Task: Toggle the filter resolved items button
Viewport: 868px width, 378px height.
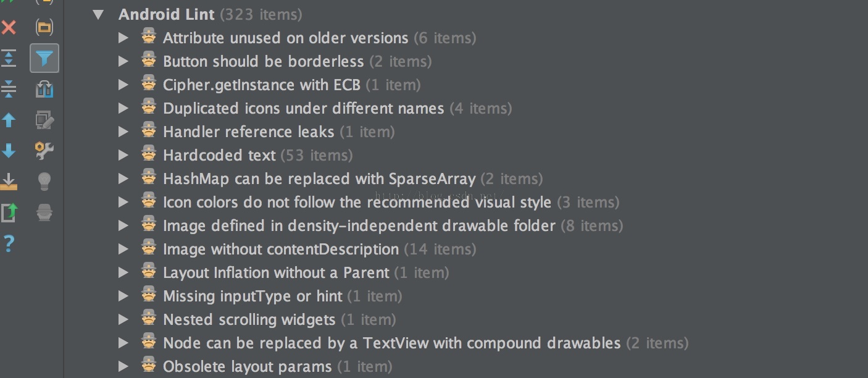Action: pyautogui.click(x=44, y=59)
